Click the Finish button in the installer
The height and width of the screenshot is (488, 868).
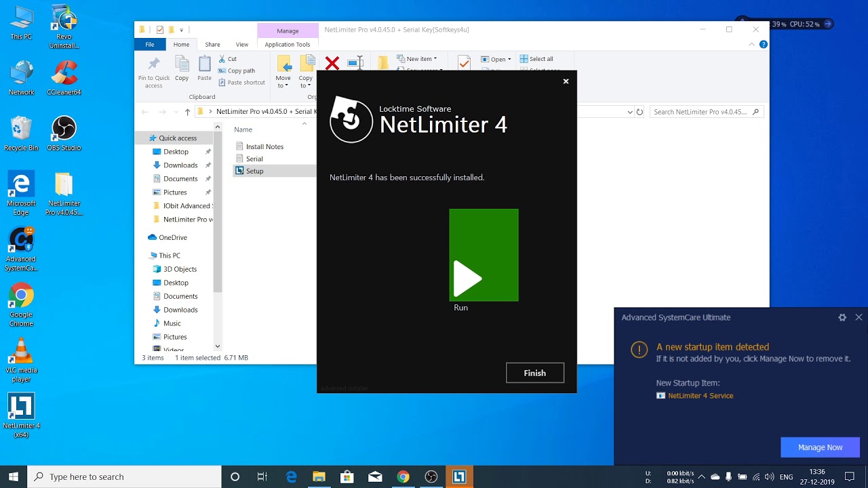[535, 373]
